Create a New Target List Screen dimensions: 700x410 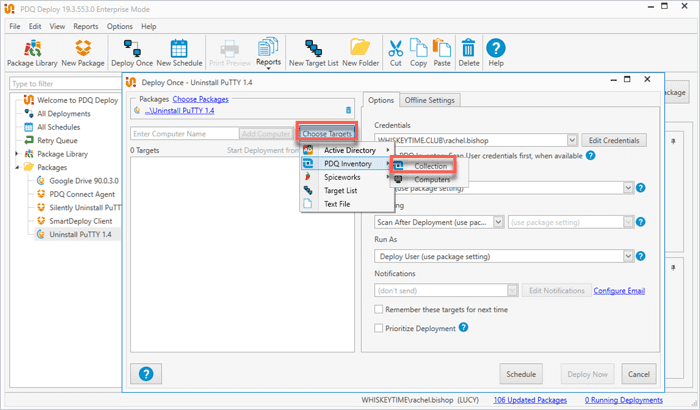coord(313,53)
